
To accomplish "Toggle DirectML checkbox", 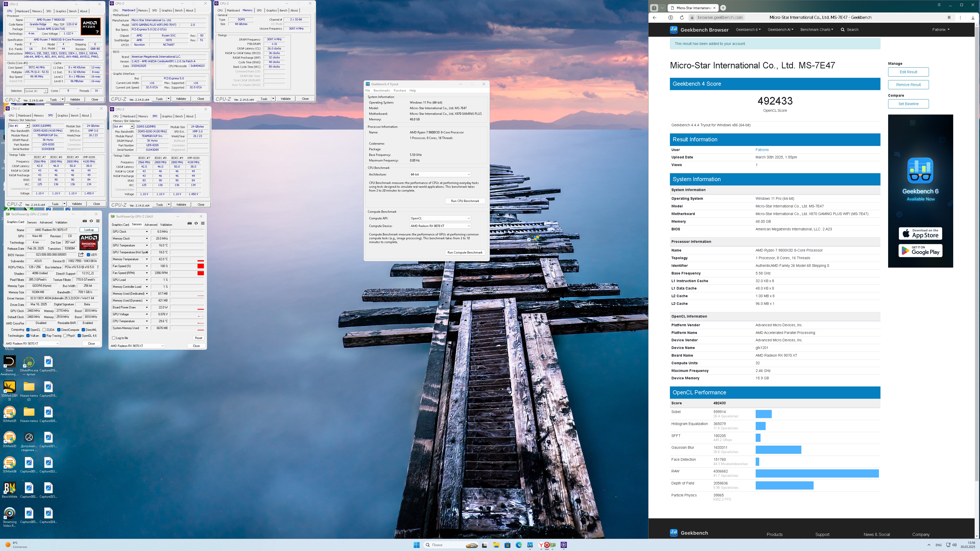I will click(x=84, y=330).
